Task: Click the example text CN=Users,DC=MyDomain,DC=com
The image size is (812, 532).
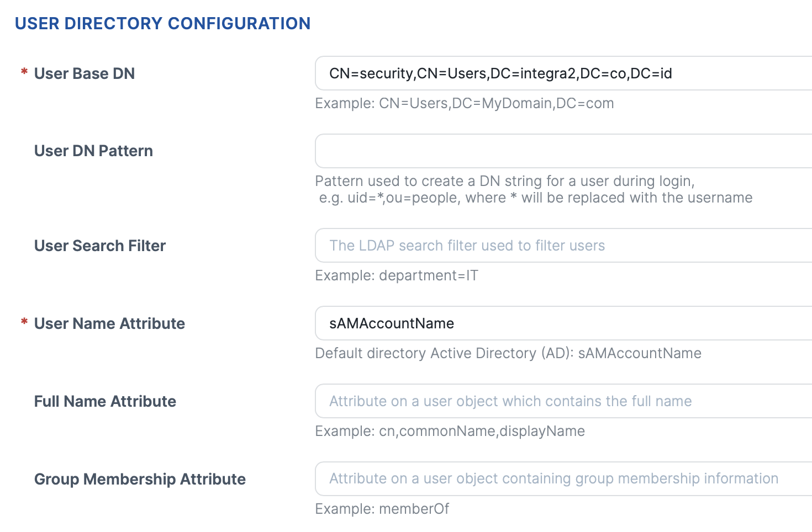Action: pos(497,103)
